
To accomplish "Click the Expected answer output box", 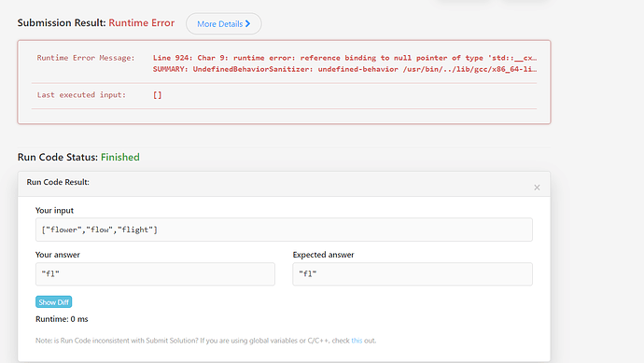I will [x=413, y=274].
